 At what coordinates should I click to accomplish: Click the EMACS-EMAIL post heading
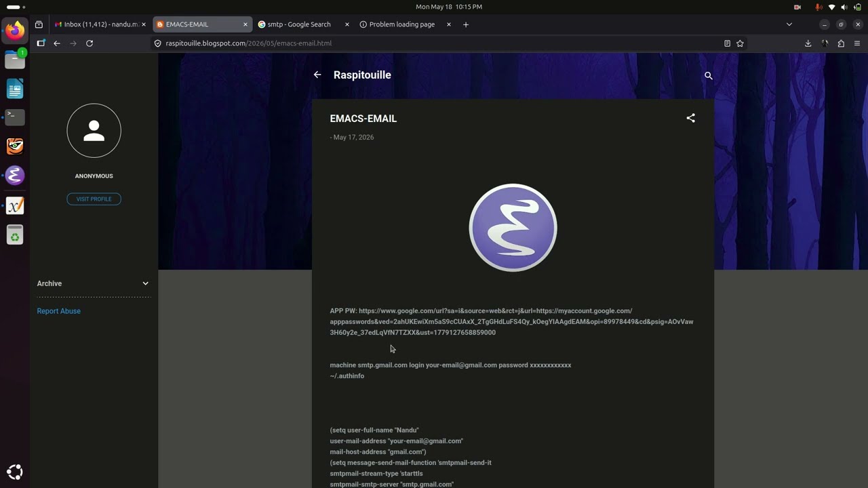pyautogui.click(x=363, y=119)
